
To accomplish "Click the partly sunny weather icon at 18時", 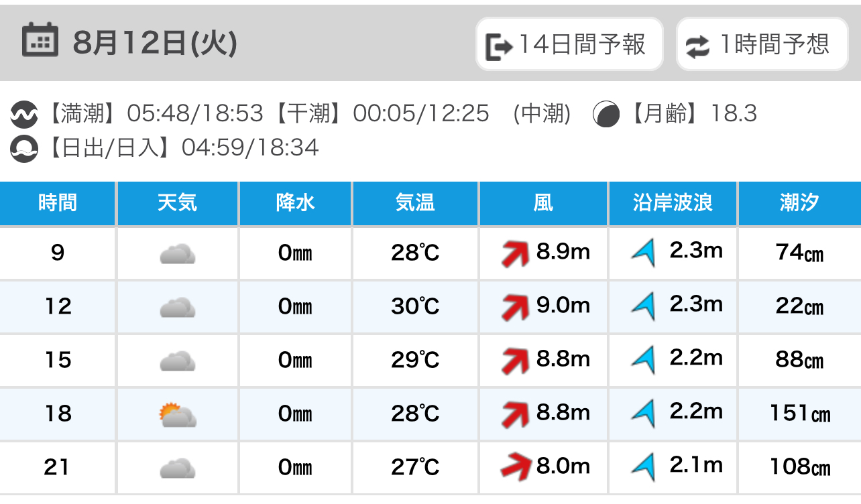I will [x=178, y=415].
